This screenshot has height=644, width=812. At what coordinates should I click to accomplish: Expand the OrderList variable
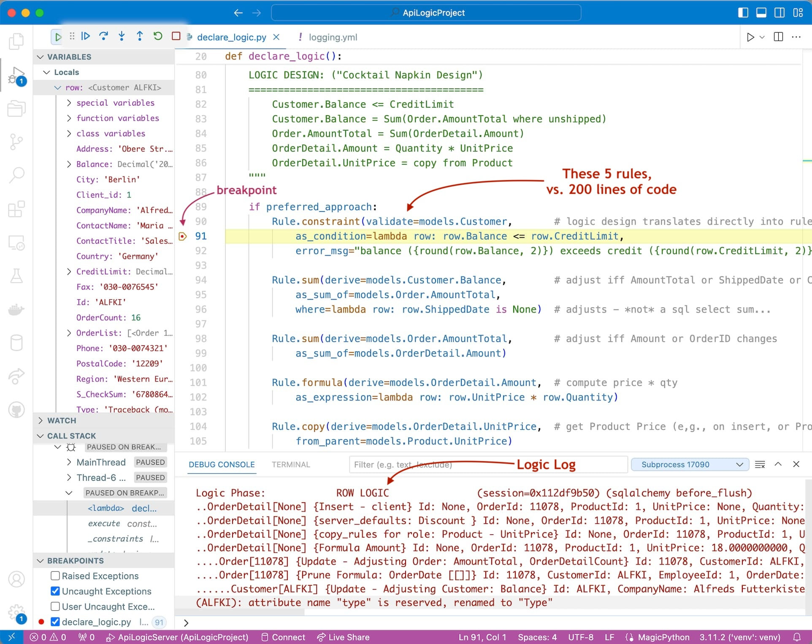pos(69,333)
